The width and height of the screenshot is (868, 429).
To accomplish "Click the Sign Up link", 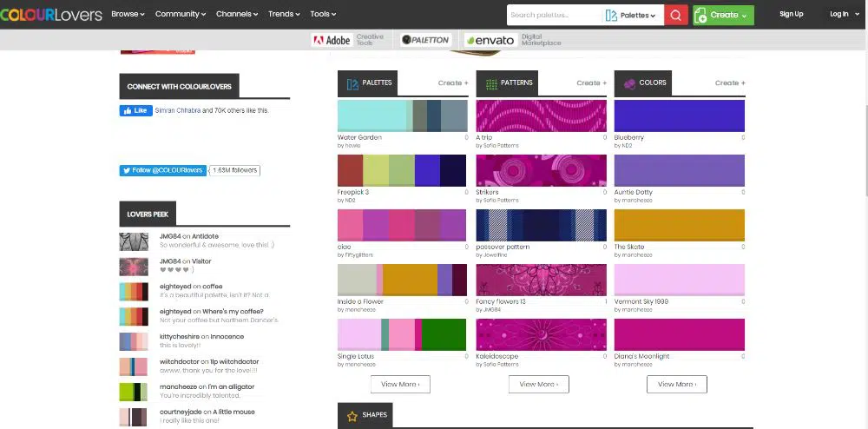I will [x=791, y=14].
